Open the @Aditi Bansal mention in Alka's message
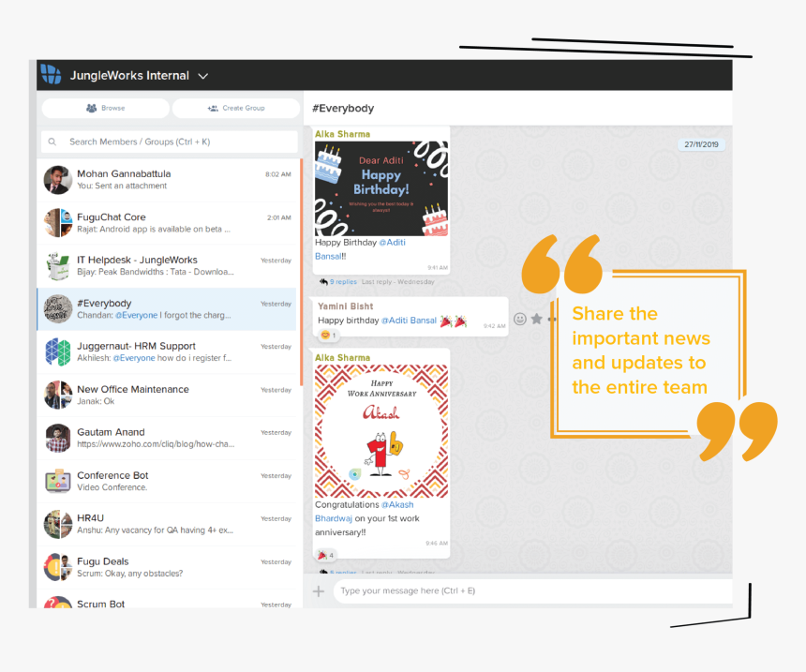The width and height of the screenshot is (806, 672). [x=360, y=249]
